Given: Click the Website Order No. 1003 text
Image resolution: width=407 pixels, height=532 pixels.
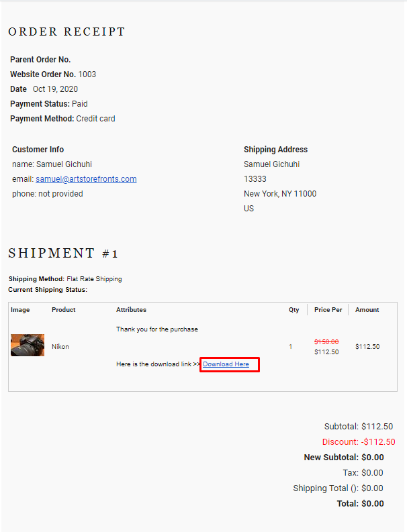Looking at the screenshot, I should [x=53, y=74].
